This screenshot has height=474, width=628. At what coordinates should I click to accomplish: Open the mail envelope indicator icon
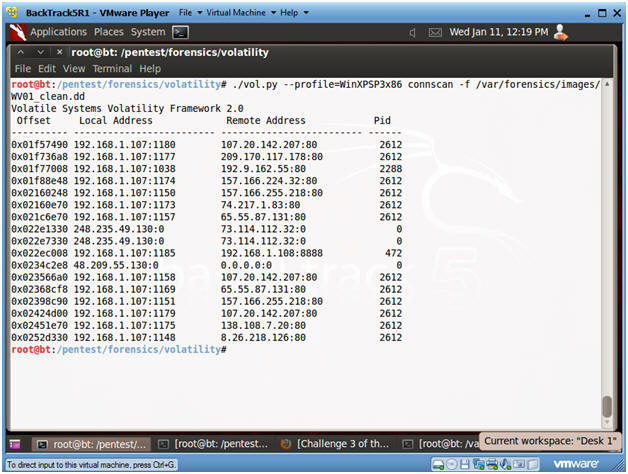(x=435, y=32)
